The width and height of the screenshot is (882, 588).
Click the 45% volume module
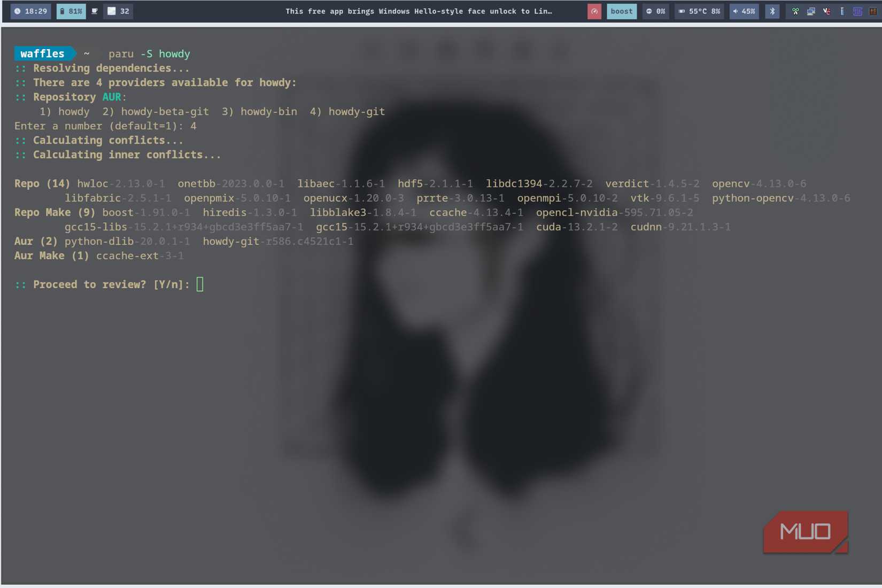click(744, 11)
